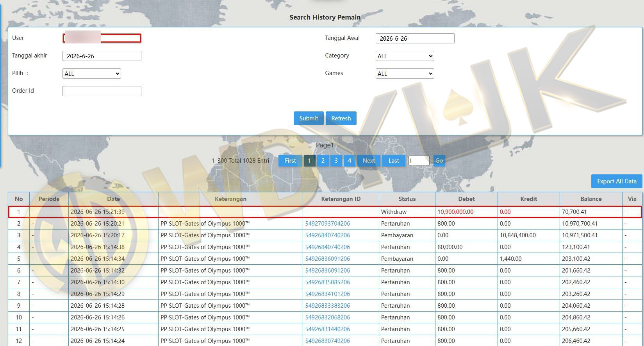Focus the User input field
The height and width of the screenshot is (346, 644).
102,38
